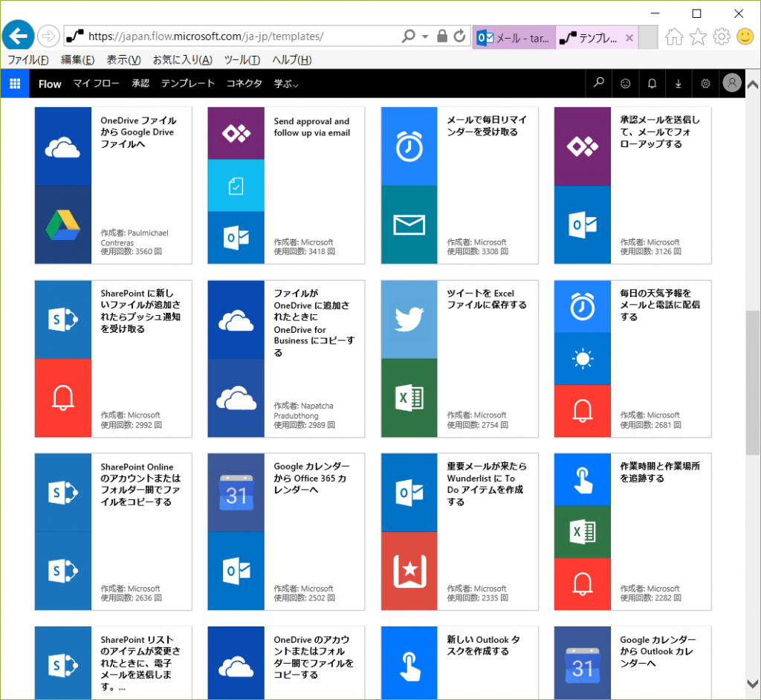The width and height of the screenshot is (761, 700).
Task: Click the URL address bar field
Action: coord(238,36)
